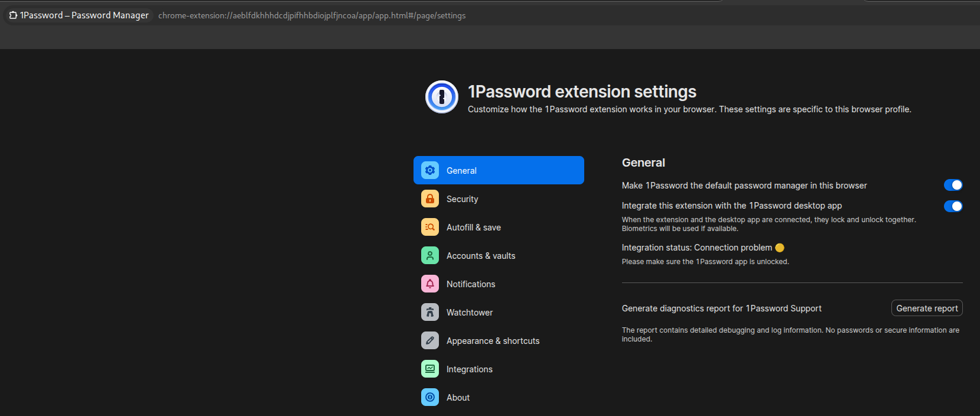Screen dimensions: 980x416
Task: Click 'Integration status: Connection problem' text
Action: coord(697,248)
